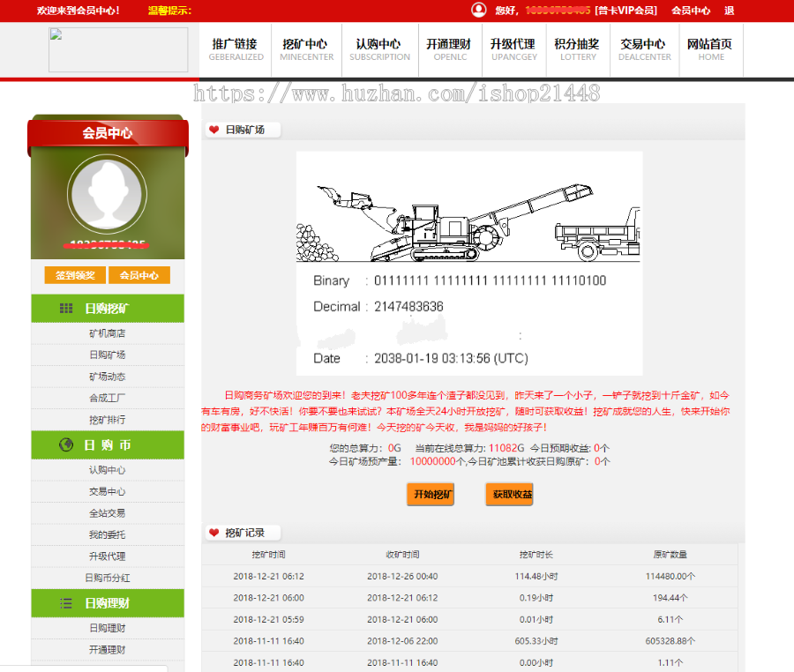
Task: Open 矿机商店 from the sidebar
Action: click(107, 334)
